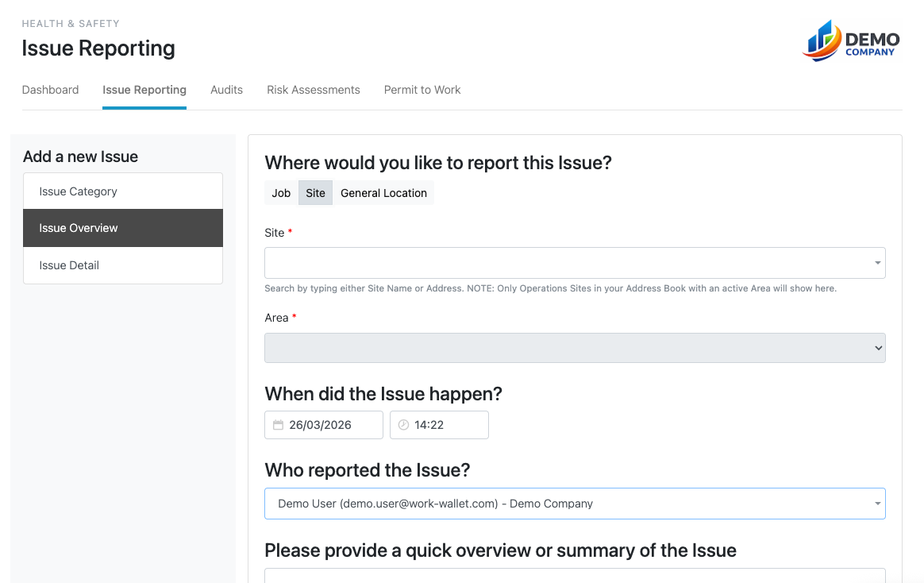Click the time input showing 14:22
The height and width of the screenshot is (583, 924).
point(445,424)
